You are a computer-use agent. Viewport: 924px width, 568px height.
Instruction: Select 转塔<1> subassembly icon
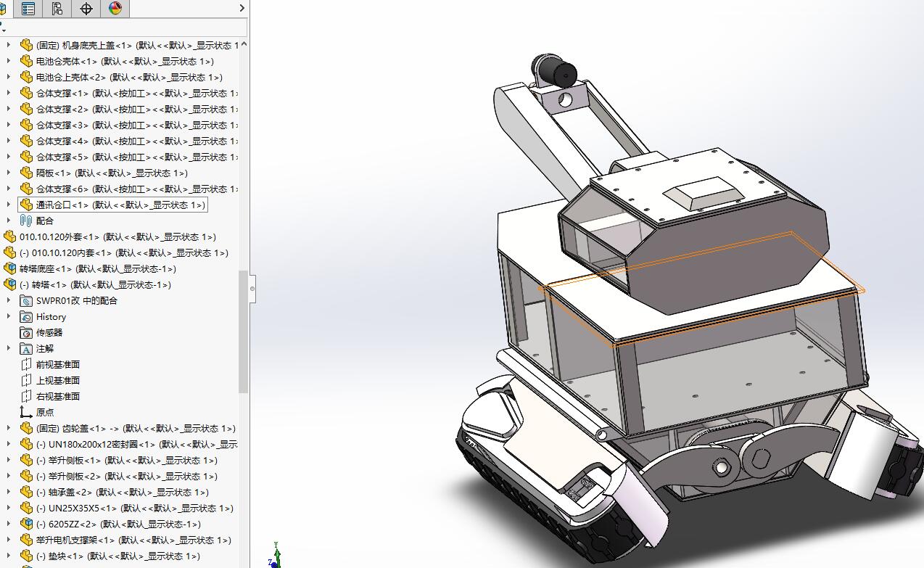click(x=9, y=284)
